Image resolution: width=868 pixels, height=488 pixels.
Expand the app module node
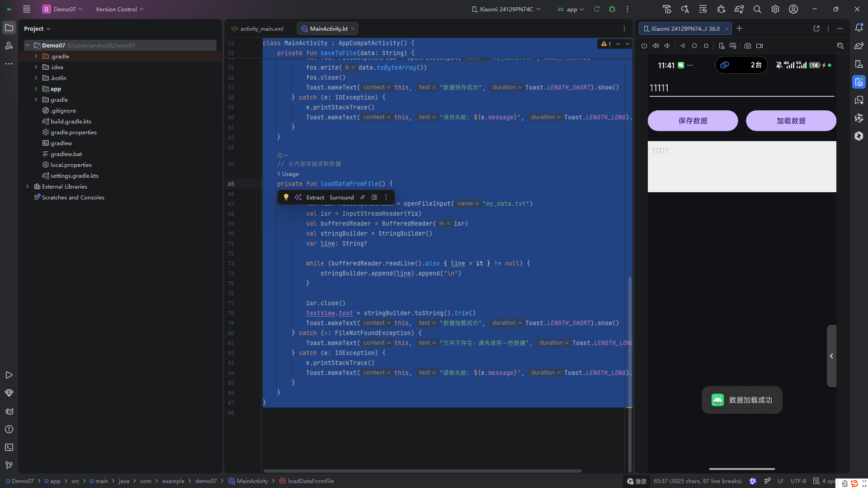click(36, 89)
